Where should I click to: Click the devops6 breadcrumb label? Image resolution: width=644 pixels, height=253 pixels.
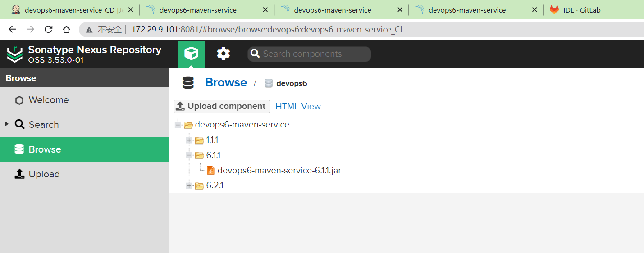click(x=292, y=83)
